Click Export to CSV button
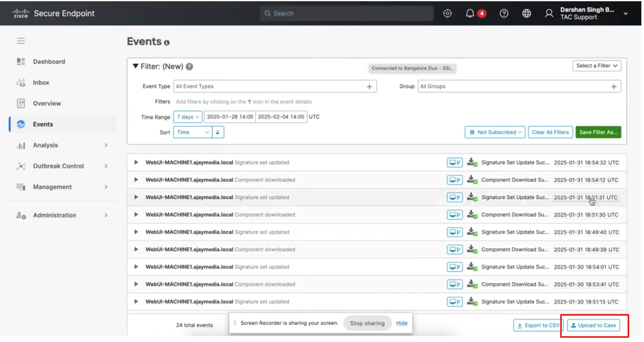 pos(538,326)
